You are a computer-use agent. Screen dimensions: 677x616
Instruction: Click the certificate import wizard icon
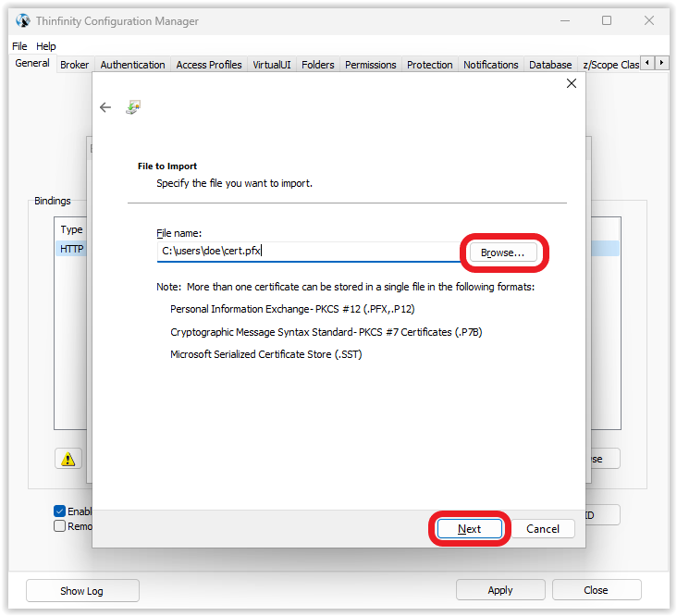coord(133,107)
